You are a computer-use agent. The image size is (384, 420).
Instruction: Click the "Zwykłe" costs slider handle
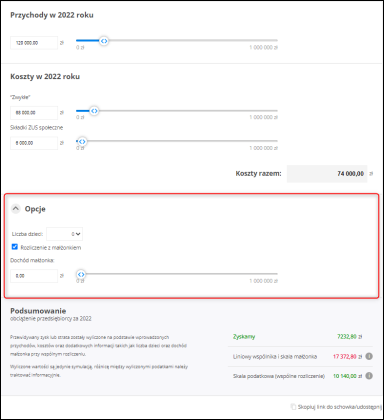click(94, 111)
